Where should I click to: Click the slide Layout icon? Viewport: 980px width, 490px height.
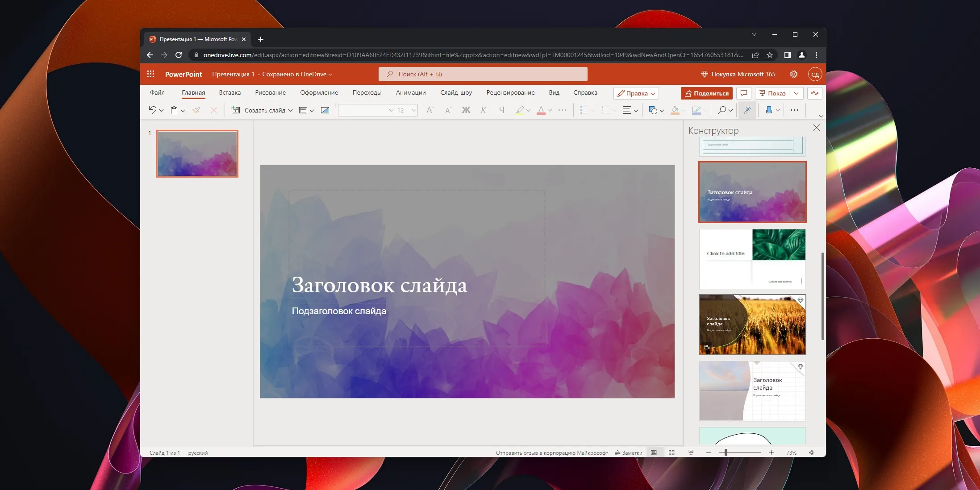click(303, 110)
